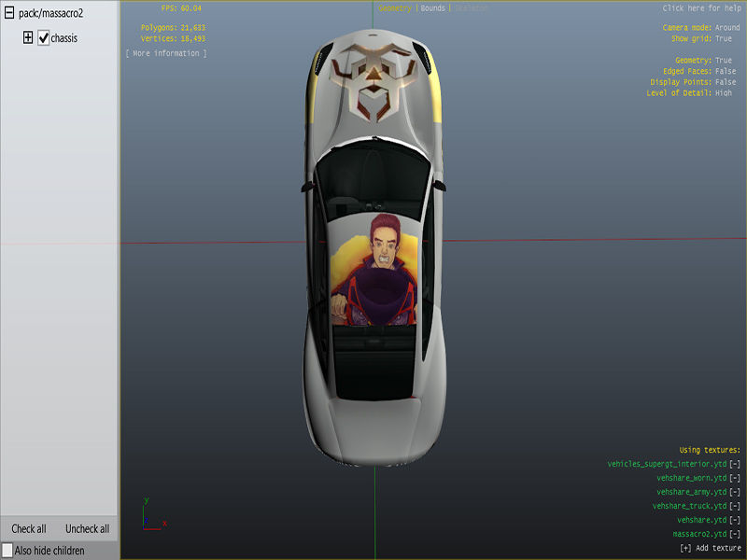This screenshot has width=747, height=560.
Task: Select massacro2.ytd texture entry
Action: pyautogui.click(x=699, y=534)
